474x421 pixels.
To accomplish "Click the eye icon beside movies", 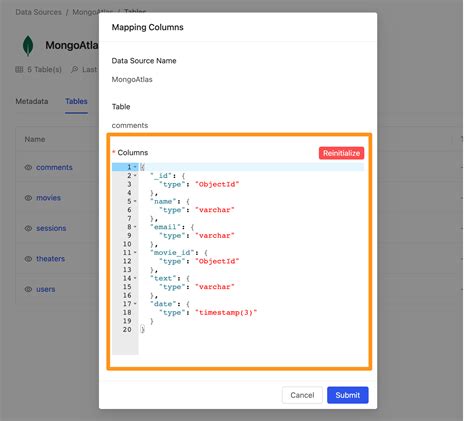I will [28, 198].
